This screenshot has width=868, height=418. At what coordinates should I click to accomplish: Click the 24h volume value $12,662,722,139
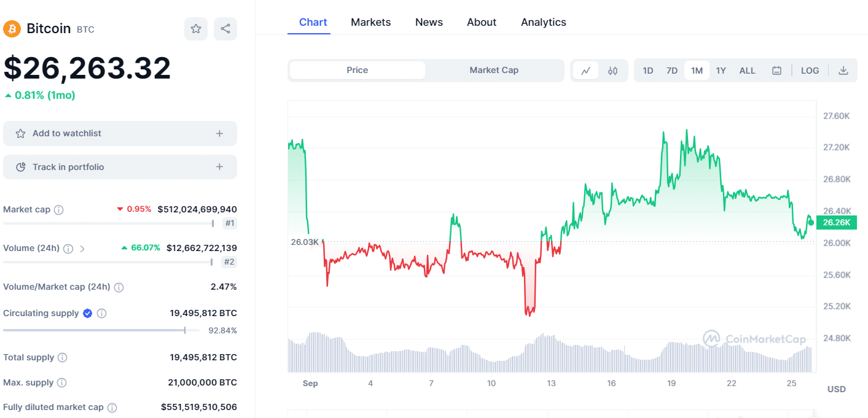click(x=201, y=248)
